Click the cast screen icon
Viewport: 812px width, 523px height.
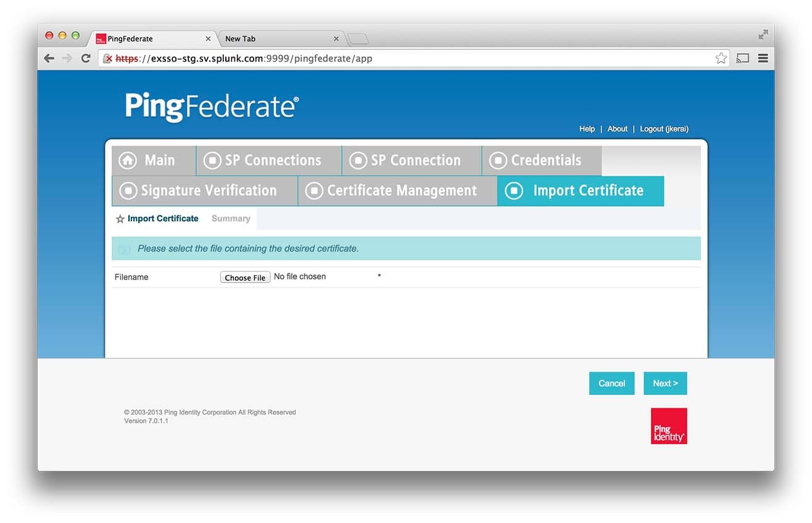(x=743, y=58)
